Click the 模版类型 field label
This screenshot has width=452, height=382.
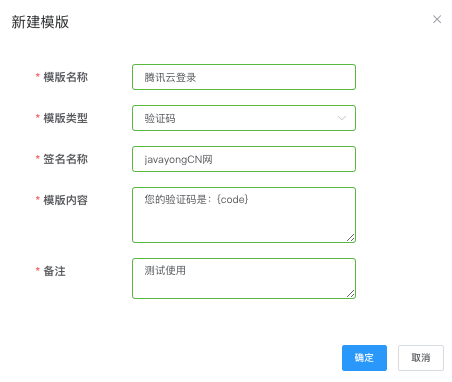(x=65, y=118)
